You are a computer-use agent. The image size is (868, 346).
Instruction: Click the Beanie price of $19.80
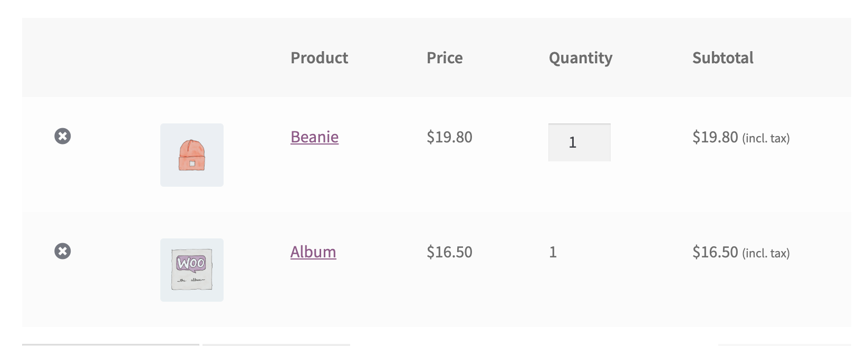(450, 137)
